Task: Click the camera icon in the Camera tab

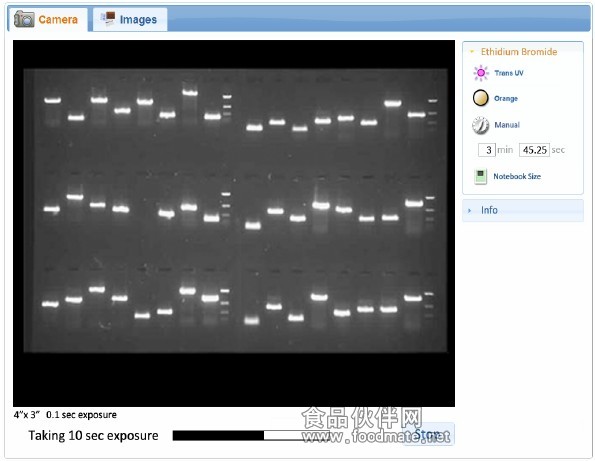Action: 24,19
